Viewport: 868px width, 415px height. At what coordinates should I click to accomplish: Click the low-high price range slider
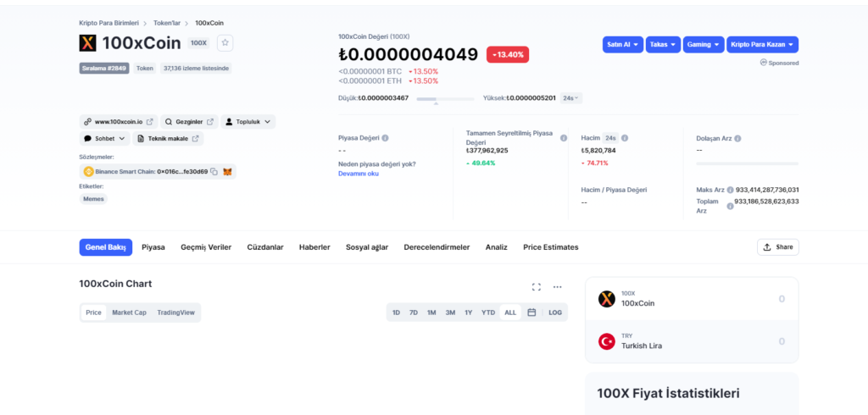(445, 99)
